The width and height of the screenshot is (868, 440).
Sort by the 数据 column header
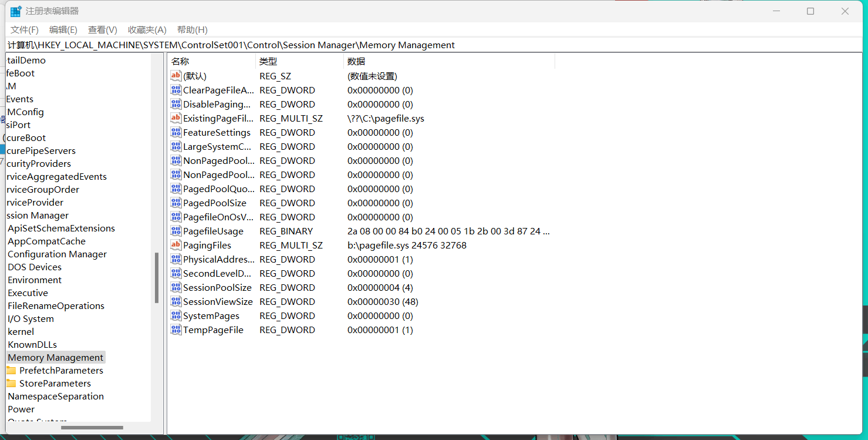tap(449, 61)
